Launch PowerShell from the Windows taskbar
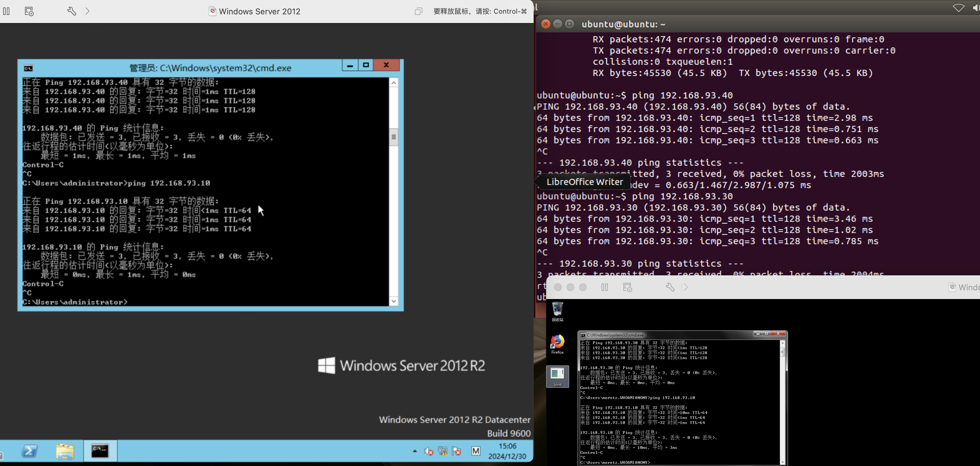Screen dimensions: 980x466 tap(29, 451)
